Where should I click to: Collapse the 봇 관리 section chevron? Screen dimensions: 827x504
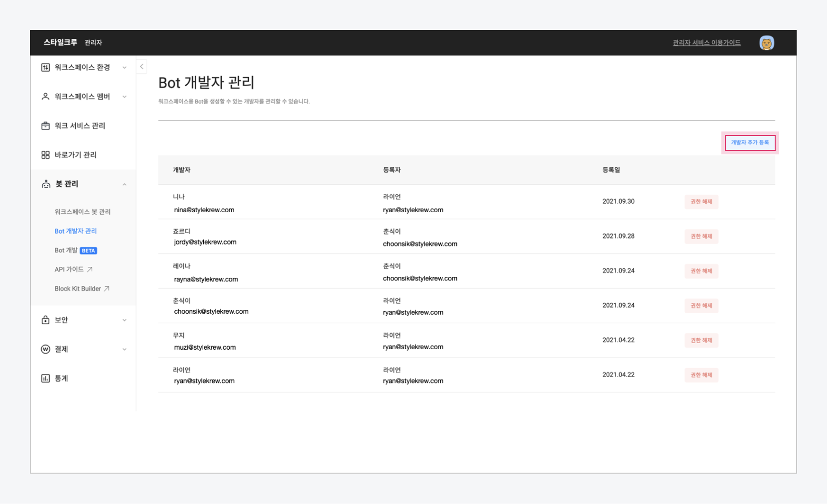tap(125, 184)
